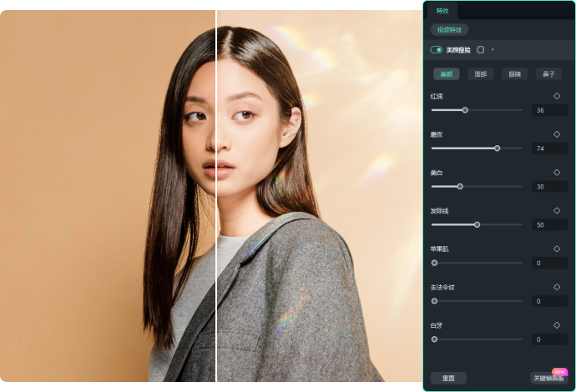This screenshot has width=576, height=392.
Task: Open the 面部 category tab
Action: [481, 74]
